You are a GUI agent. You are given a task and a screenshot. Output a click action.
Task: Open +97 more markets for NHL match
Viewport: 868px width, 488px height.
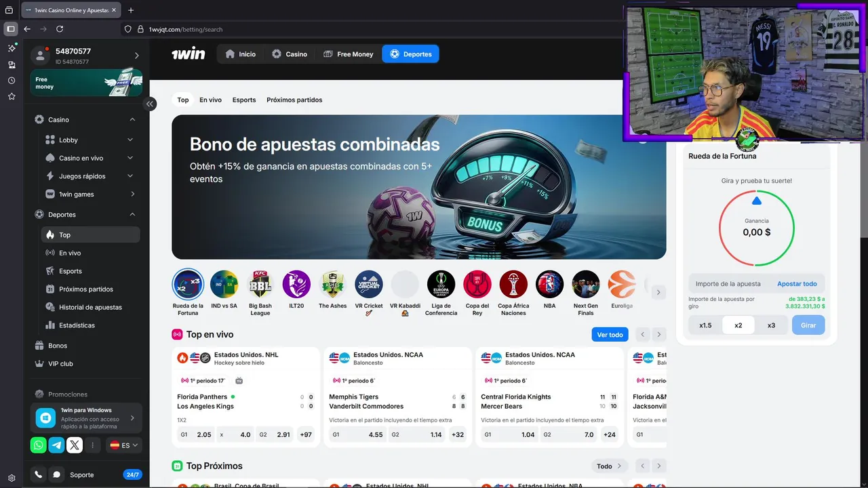point(305,434)
